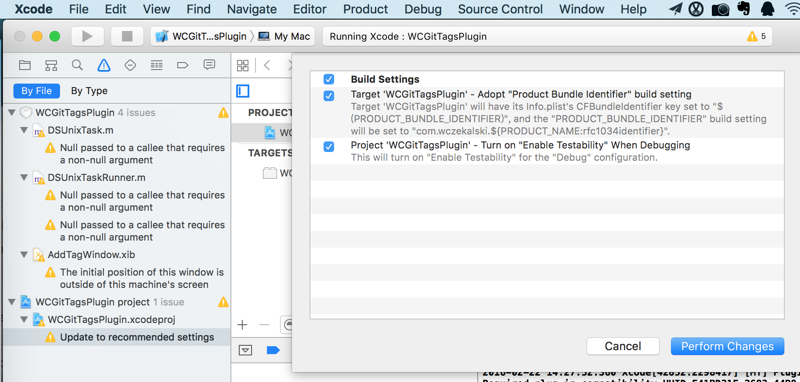This screenshot has height=382, width=800.
Task: Click the hide debug area toggle icon
Action: point(246,350)
